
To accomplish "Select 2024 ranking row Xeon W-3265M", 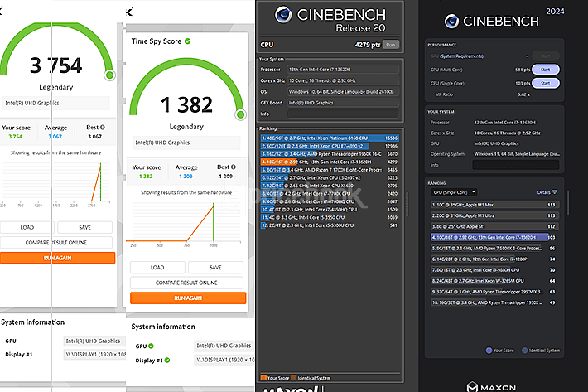I will (x=495, y=281).
